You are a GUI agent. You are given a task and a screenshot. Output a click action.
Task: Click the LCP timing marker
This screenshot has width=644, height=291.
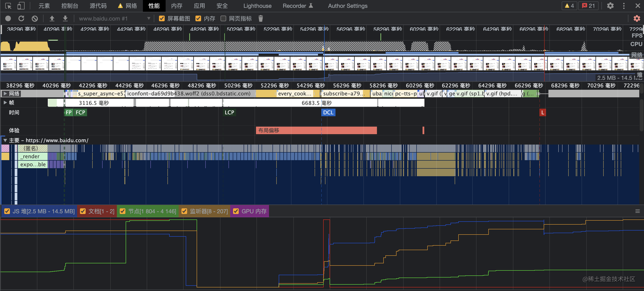[x=229, y=112]
